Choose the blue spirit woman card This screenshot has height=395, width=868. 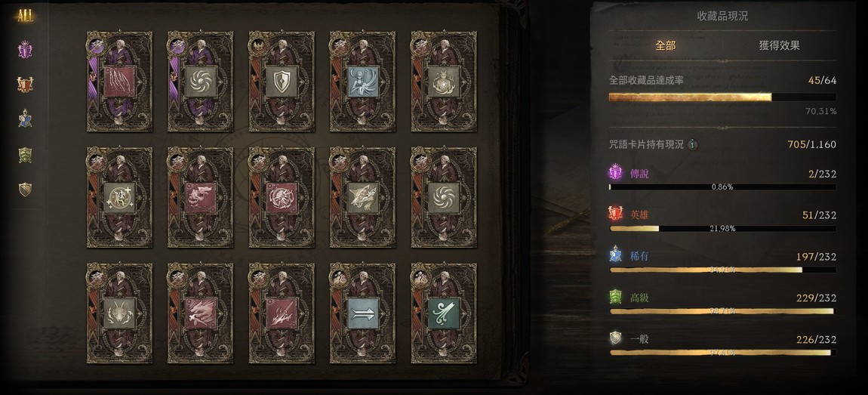362,82
